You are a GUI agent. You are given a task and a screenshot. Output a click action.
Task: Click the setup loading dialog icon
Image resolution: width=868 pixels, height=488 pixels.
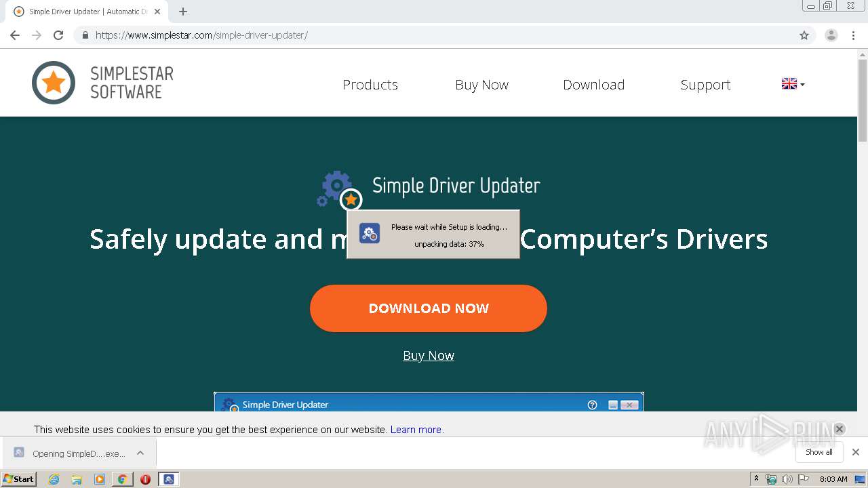(370, 233)
